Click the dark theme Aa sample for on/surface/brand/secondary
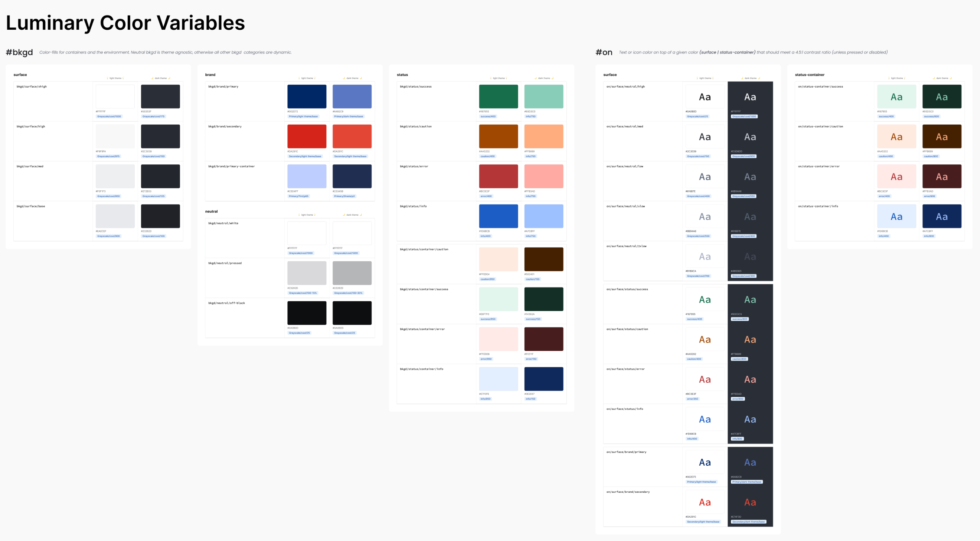Image resolution: width=980 pixels, height=541 pixels. 750,502
